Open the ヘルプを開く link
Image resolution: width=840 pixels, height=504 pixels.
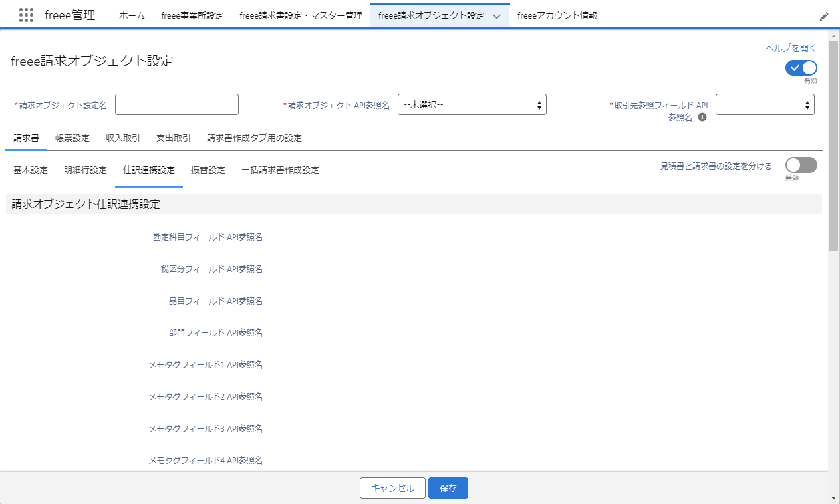[x=791, y=48]
